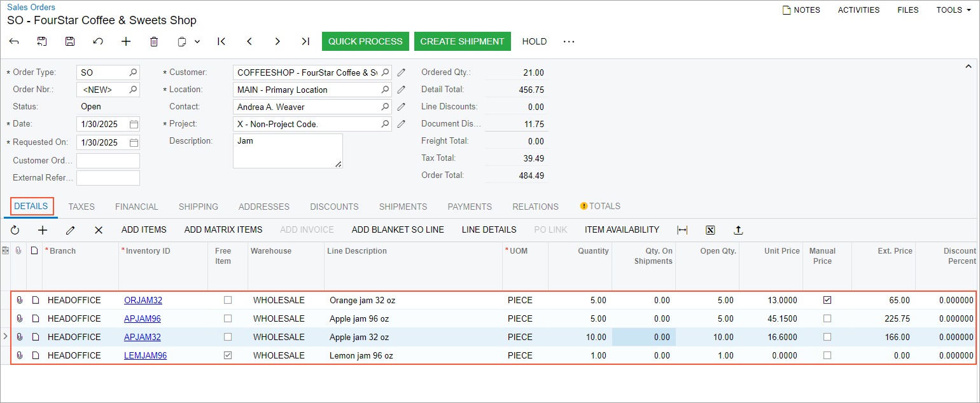Delete the sales order with trash icon

(x=154, y=41)
